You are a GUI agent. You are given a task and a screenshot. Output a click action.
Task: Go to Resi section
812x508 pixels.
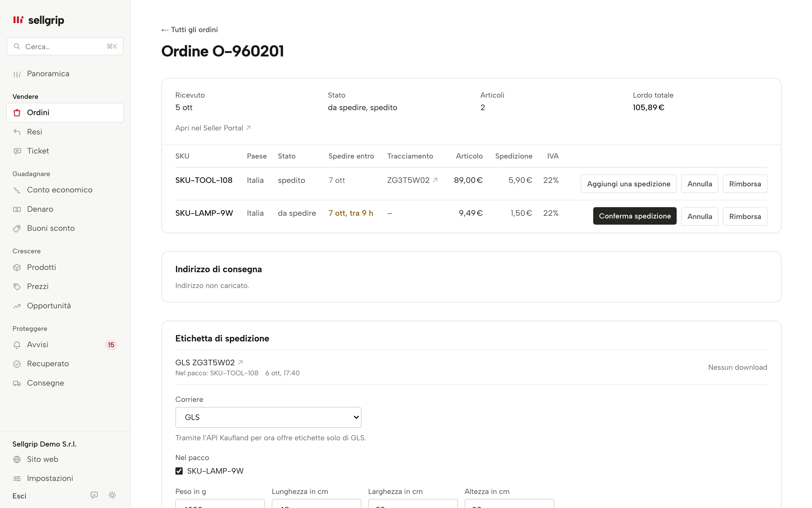pyautogui.click(x=65, y=132)
